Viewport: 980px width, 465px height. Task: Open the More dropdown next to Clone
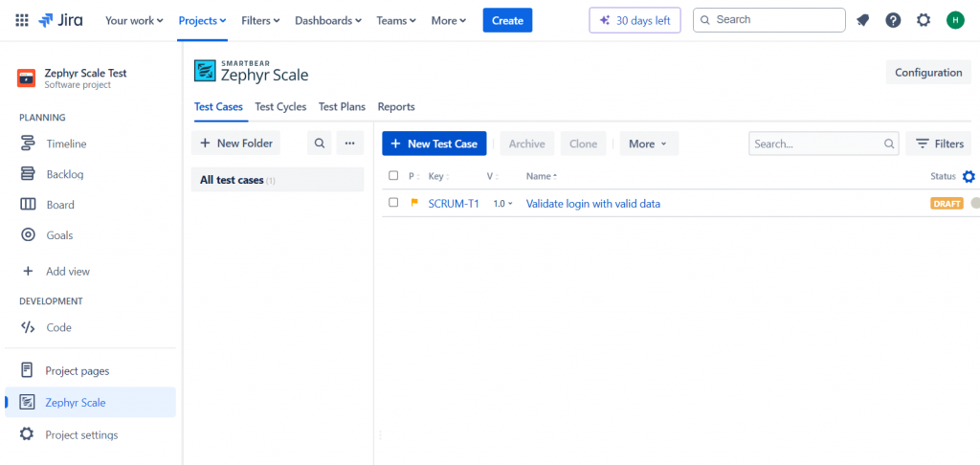[649, 144]
